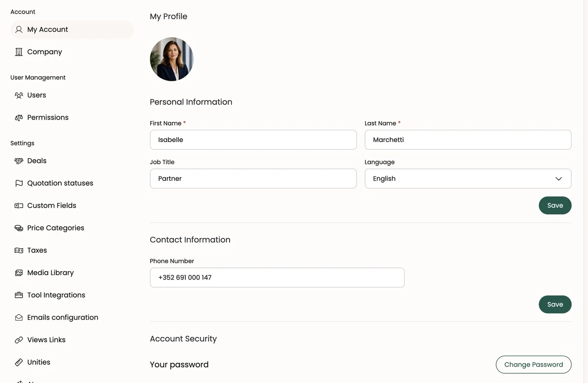Click the Unities ruler icon
Image resolution: width=588 pixels, height=383 pixels.
pos(19,362)
